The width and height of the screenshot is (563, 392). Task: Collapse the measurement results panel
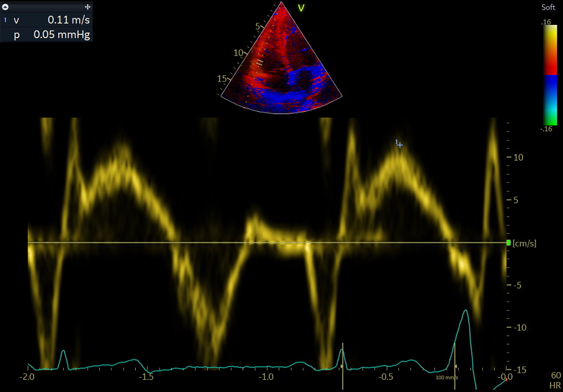(6, 7)
